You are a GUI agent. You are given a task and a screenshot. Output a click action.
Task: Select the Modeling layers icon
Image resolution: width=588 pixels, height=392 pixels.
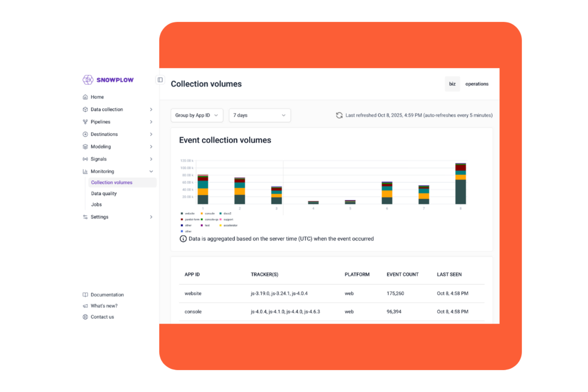[x=85, y=147]
